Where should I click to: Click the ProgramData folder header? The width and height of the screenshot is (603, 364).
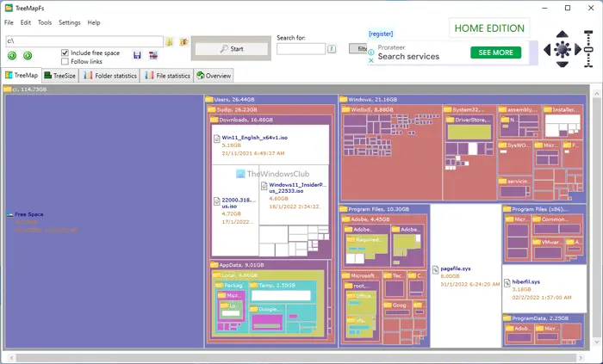[543, 318]
